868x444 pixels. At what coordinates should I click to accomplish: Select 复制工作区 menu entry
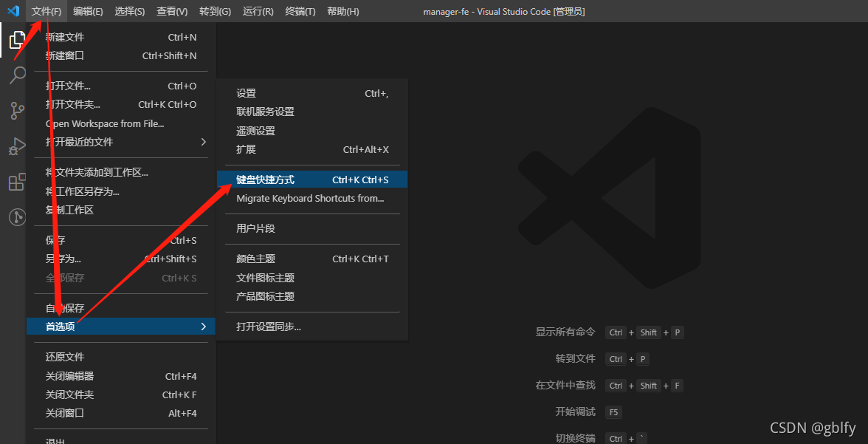121,210
